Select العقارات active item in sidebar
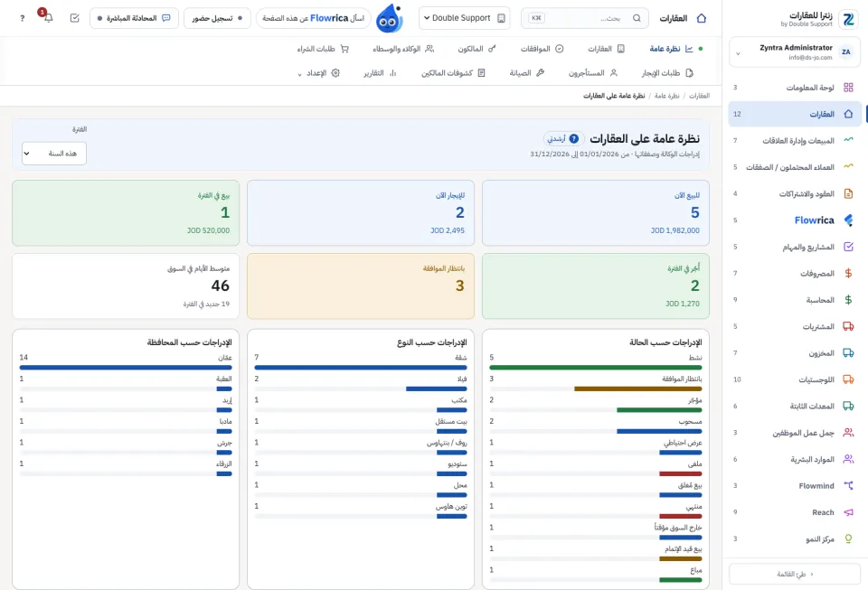This screenshot has width=868, height=590. point(795,114)
